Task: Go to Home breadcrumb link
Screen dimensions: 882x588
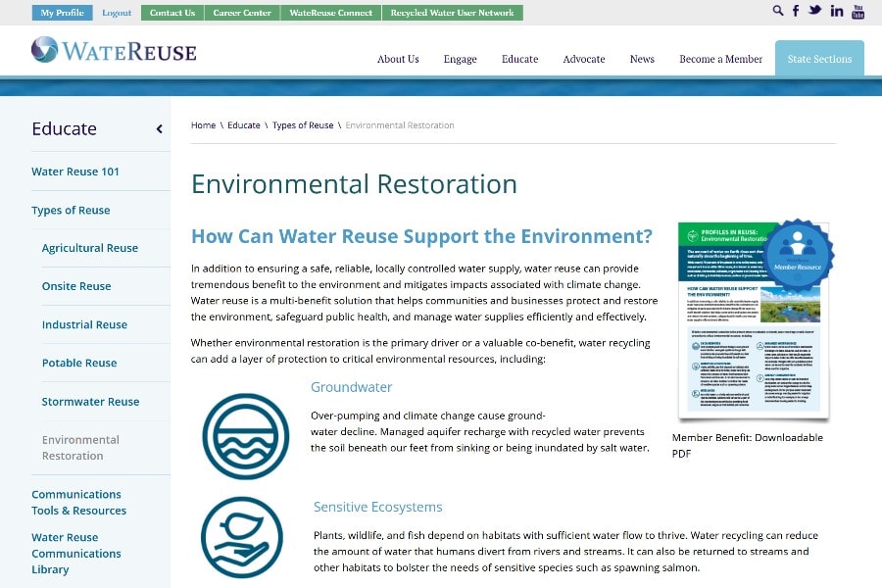Action: pyautogui.click(x=203, y=125)
